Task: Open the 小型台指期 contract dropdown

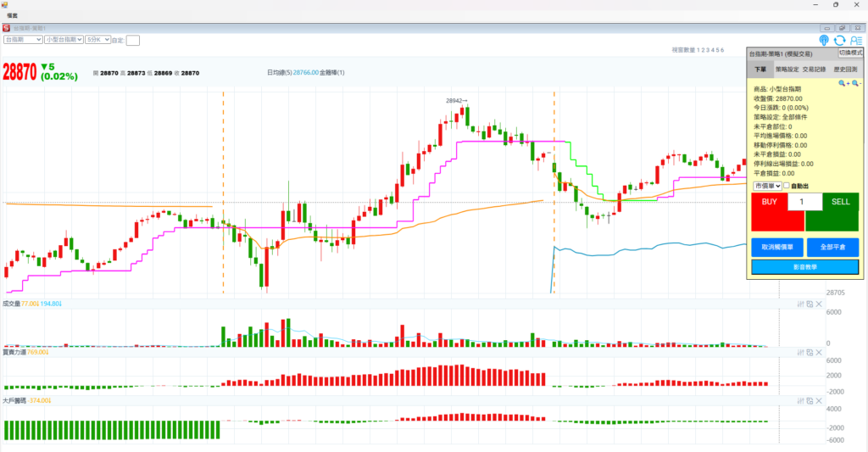Action: click(64, 39)
